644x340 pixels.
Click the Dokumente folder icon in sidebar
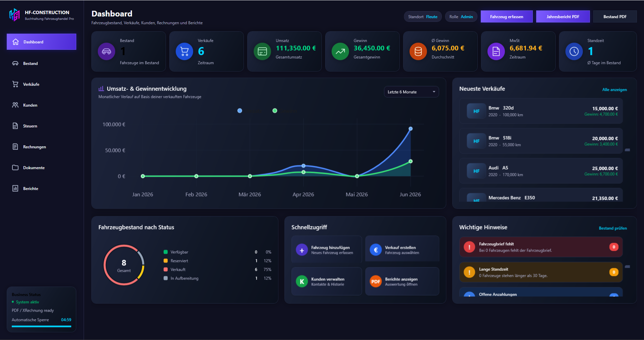[15, 167]
